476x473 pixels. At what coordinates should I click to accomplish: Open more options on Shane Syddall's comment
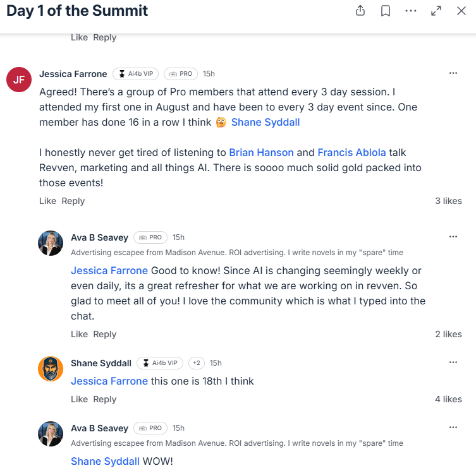[453, 362]
